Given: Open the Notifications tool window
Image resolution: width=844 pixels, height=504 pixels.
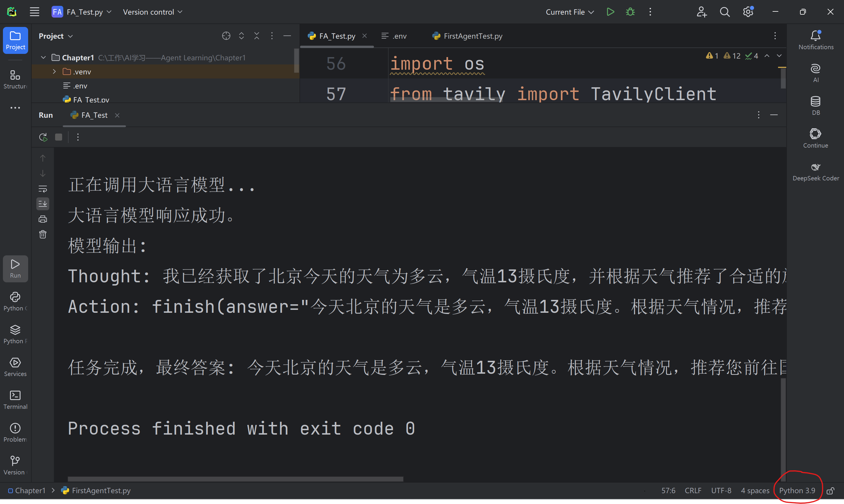Looking at the screenshot, I should tap(816, 40).
